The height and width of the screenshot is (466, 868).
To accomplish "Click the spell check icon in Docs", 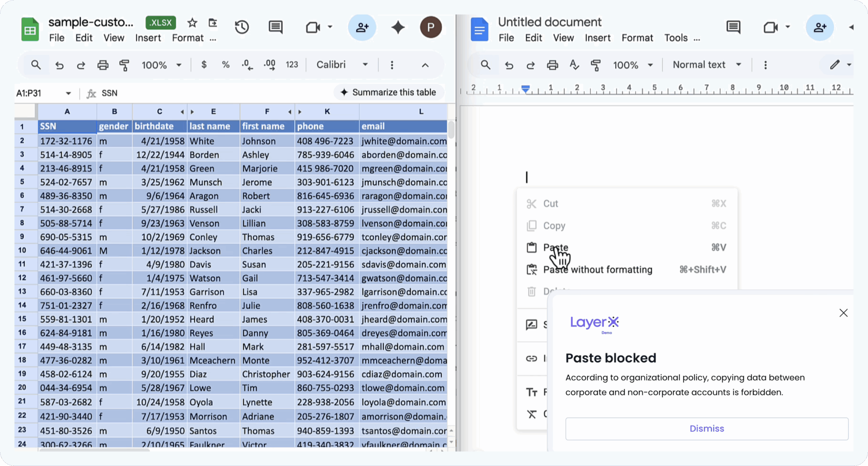I will point(574,65).
